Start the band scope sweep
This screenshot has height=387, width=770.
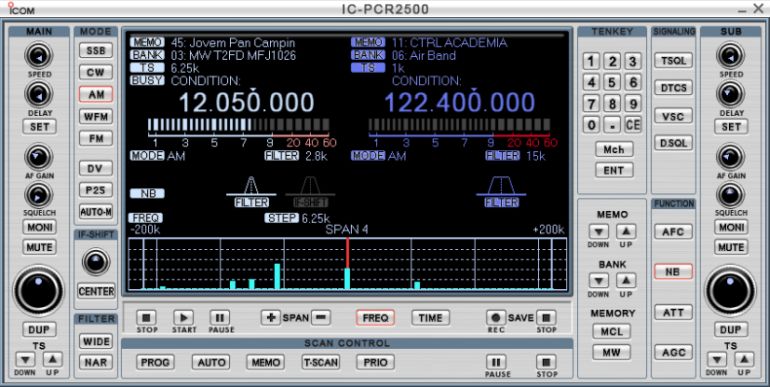pos(184,318)
